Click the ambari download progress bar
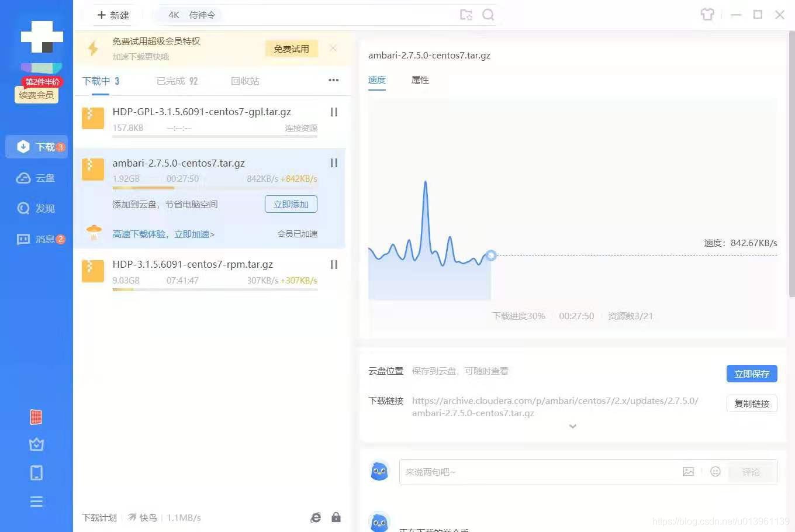The height and width of the screenshot is (532, 795). [x=215, y=188]
